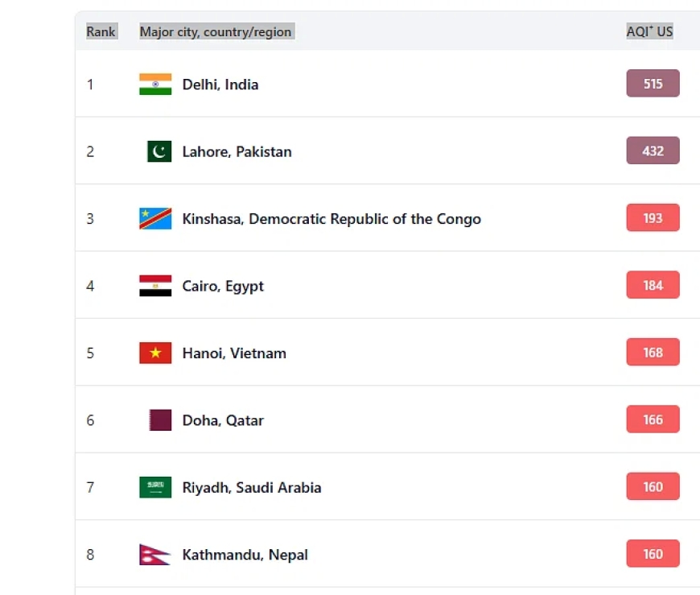Click the Egypt flag icon
Image resolution: width=700 pixels, height=595 pixels.
(155, 286)
